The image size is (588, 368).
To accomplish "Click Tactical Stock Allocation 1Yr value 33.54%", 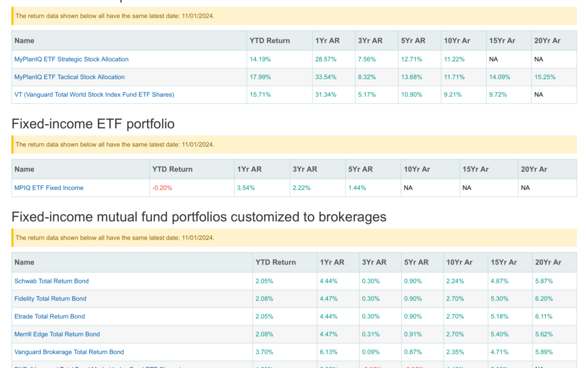I will click(326, 77).
